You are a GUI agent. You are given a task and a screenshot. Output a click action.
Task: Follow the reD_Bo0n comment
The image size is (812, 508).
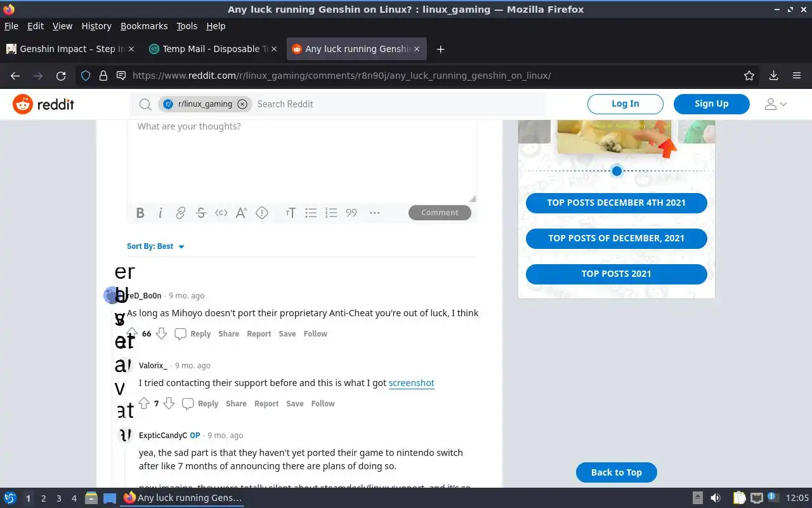315,333
